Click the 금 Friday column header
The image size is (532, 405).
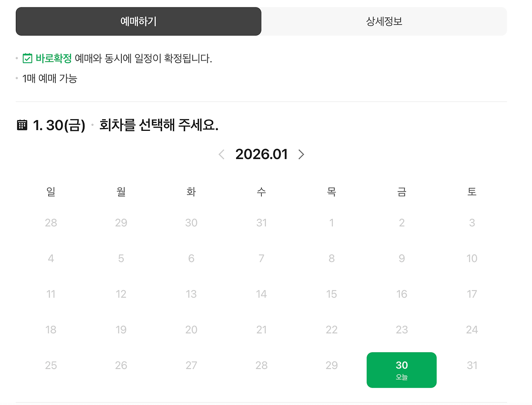pyautogui.click(x=401, y=191)
